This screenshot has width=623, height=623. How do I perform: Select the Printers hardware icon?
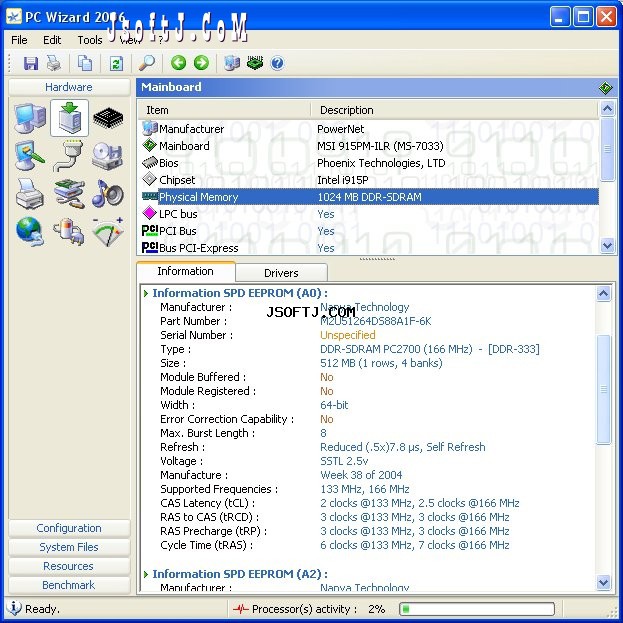tap(30, 194)
